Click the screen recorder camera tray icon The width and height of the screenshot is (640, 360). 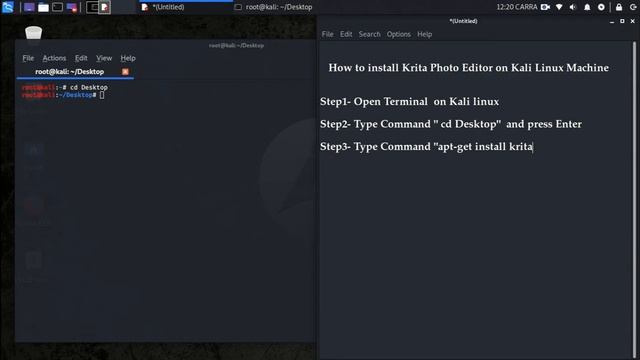point(545,7)
